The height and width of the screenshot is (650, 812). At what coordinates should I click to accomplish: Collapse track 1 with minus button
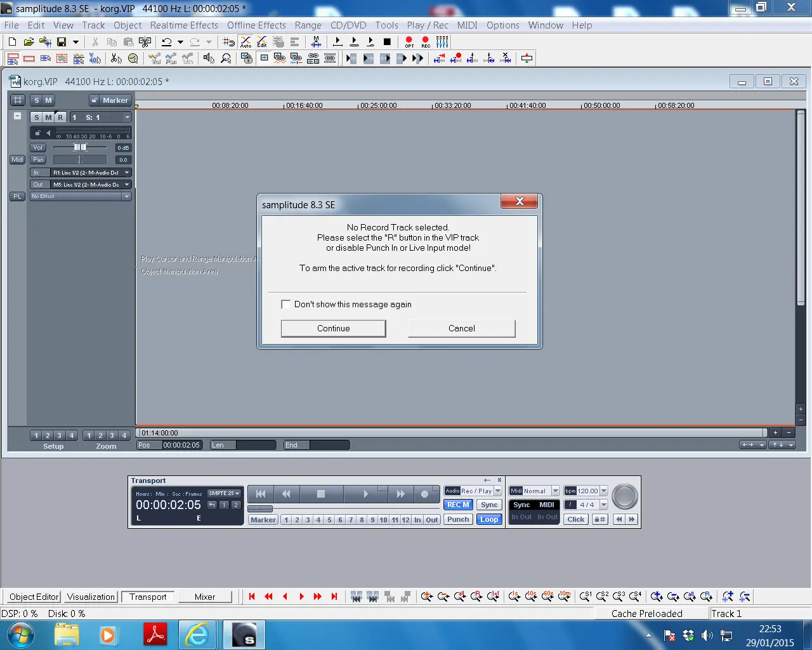click(18, 116)
